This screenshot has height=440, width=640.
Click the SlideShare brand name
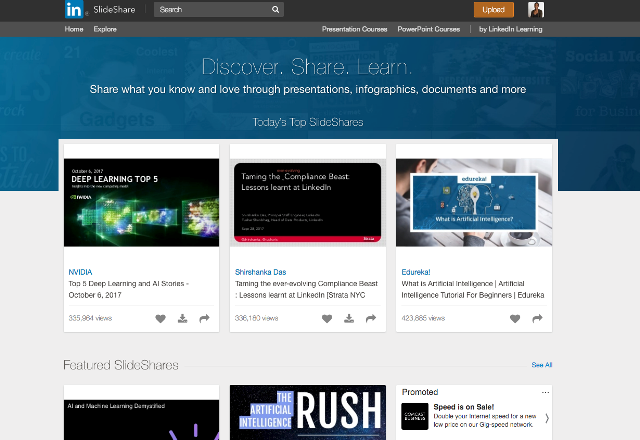pos(114,9)
